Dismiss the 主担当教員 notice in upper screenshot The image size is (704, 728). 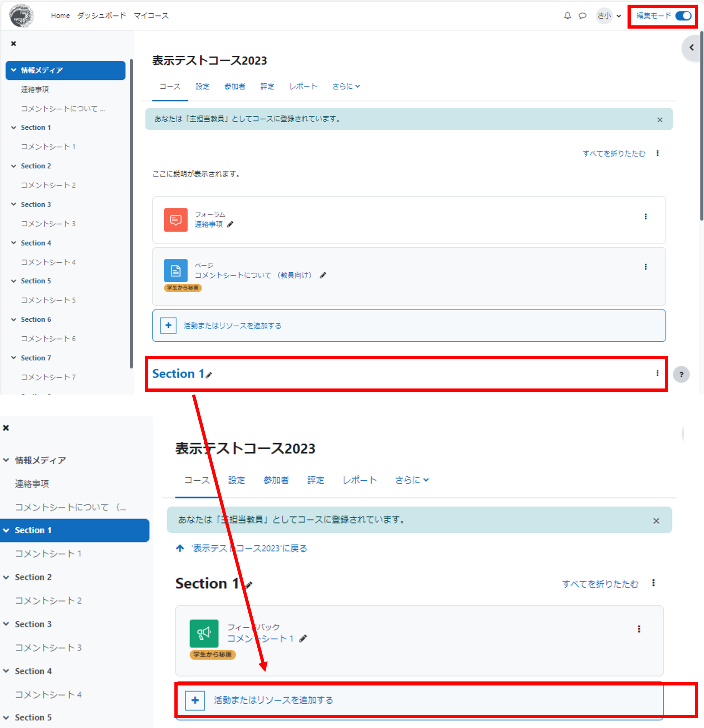659,120
